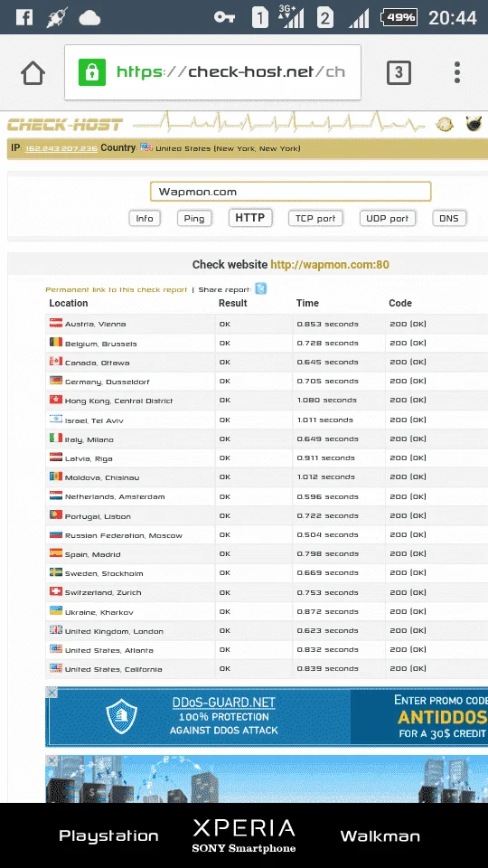Open the http://wapmon.com:80 link
488x868 pixels.
tap(330, 265)
